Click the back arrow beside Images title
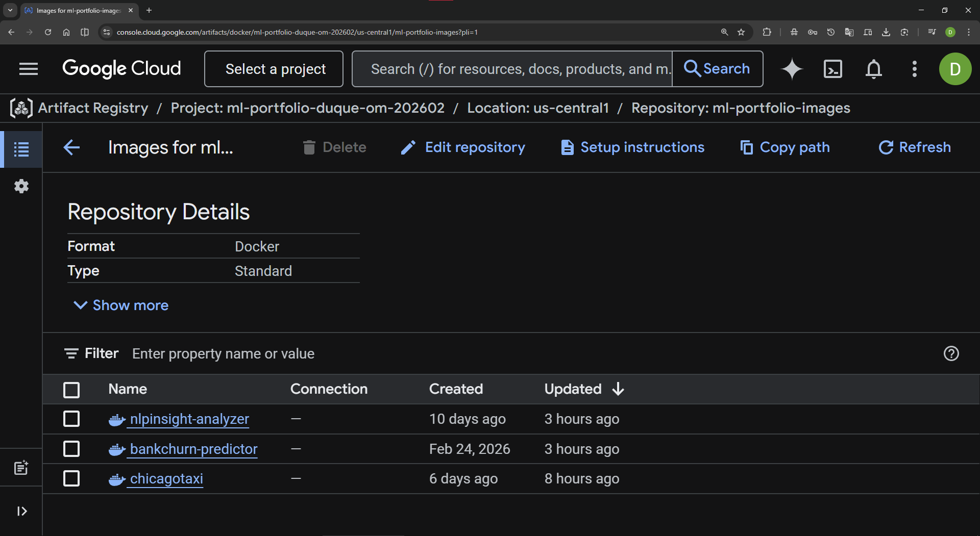Screen dimensions: 980x536 [x=71, y=147]
